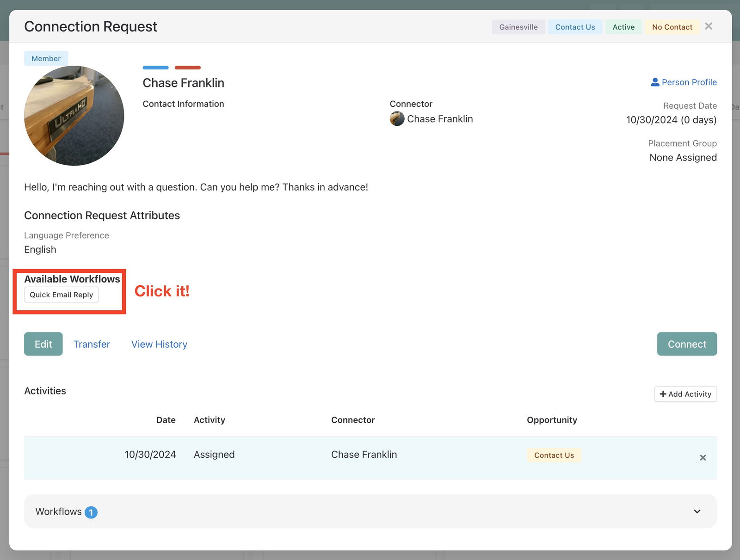Image resolution: width=740 pixels, height=560 pixels.
Task: Click the Contact Us header label
Action: click(575, 27)
